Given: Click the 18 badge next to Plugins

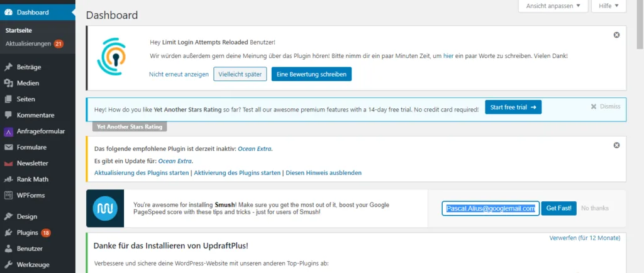Looking at the screenshot, I should click(45, 233).
